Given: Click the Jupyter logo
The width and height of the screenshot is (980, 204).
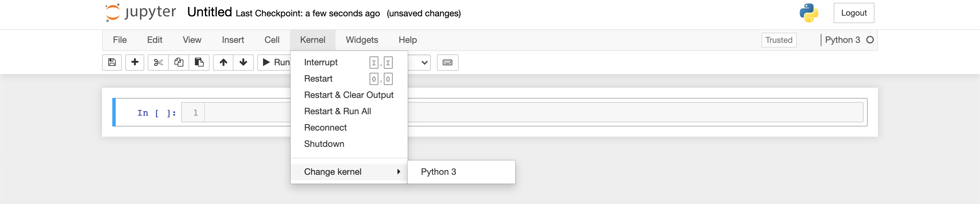Looking at the screenshot, I should click(141, 13).
